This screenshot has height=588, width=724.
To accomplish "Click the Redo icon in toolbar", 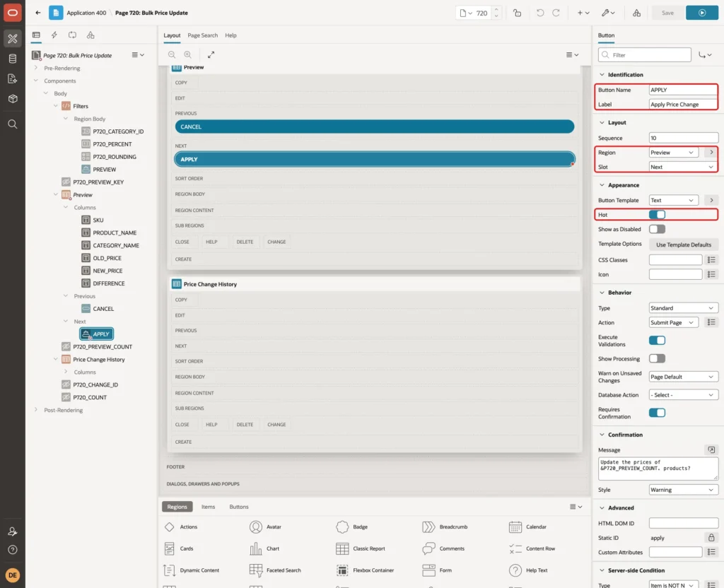I will tap(556, 13).
